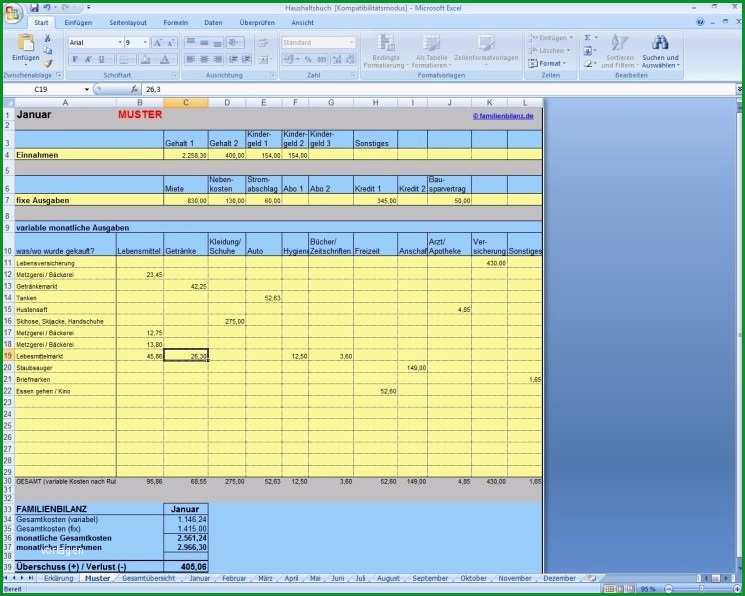Viewport: 745px width, 596px height.
Task: Click the Office button logo
Action: tap(13, 14)
